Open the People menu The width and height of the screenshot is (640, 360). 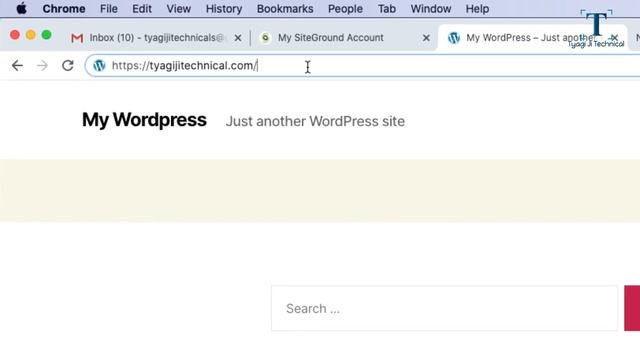(345, 9)
